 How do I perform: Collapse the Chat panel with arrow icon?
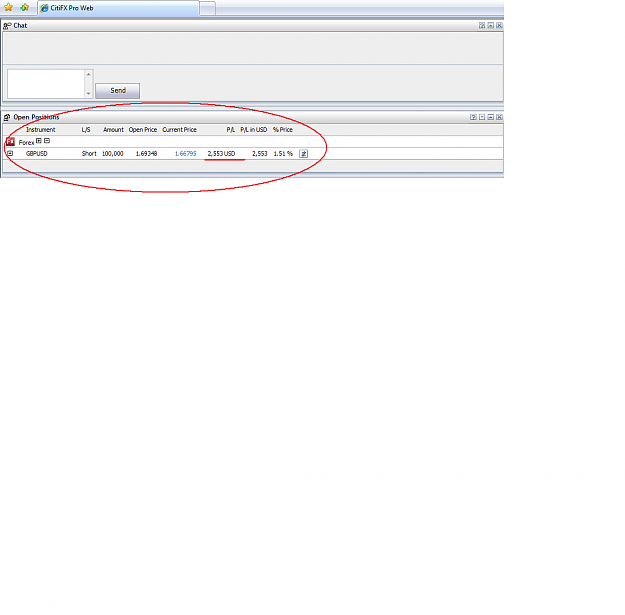tap(491, 26)
